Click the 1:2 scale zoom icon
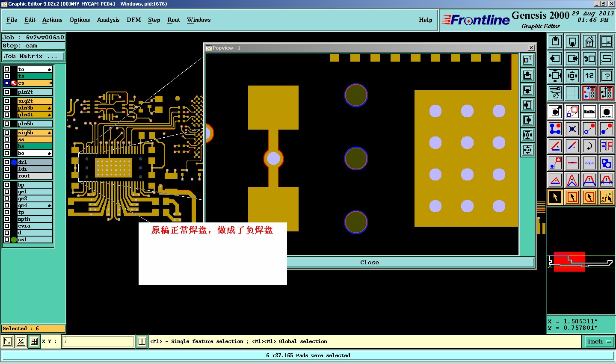The image size is (616, 364). click(589, 76)
